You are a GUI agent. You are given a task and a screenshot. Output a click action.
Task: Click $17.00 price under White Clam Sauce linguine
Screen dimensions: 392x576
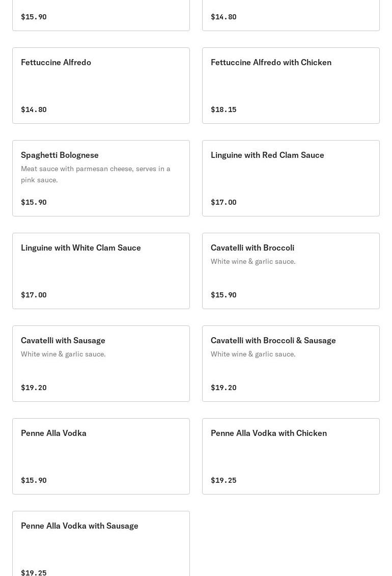[x=34, y=295]
